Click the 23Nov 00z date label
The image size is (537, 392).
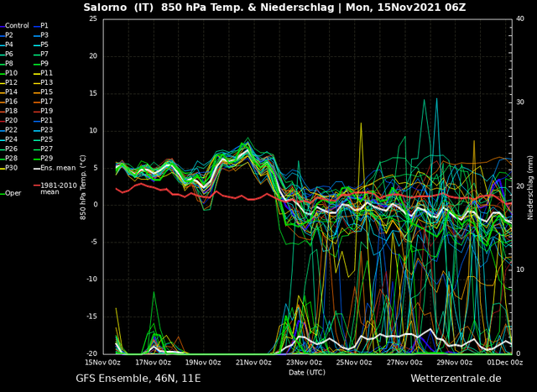tap(304, 363)
